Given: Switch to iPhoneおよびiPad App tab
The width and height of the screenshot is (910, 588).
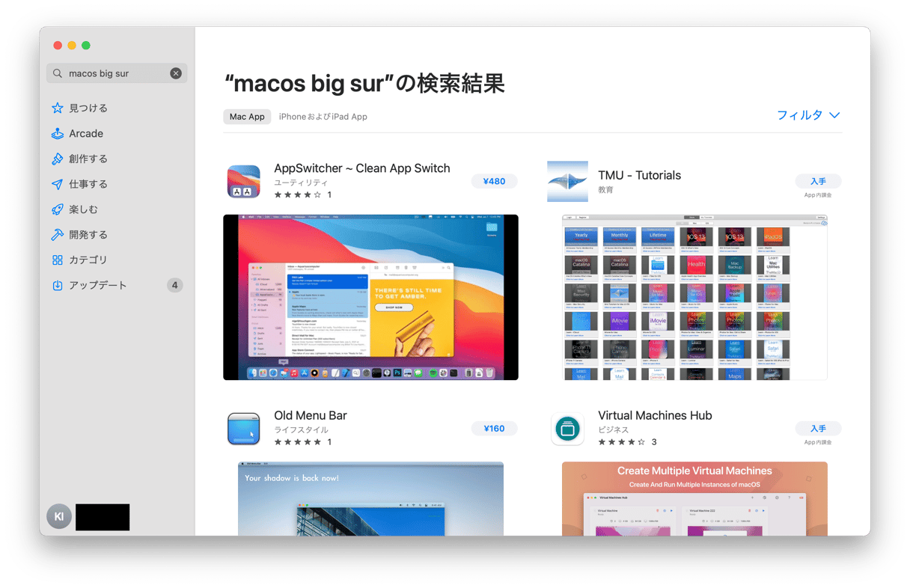Looking at the screenshot, I should (323, 117).
